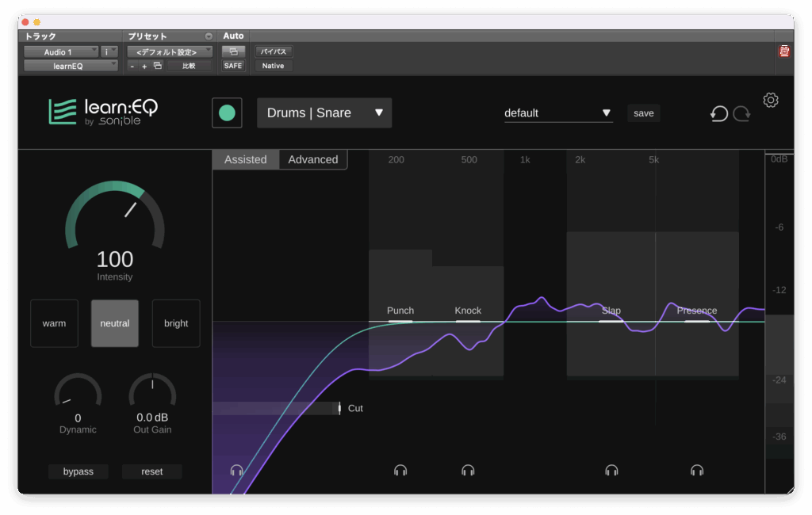Select the warm tonal style
Image resolution: width=812 pixels, height=515 pixels.
55,323
